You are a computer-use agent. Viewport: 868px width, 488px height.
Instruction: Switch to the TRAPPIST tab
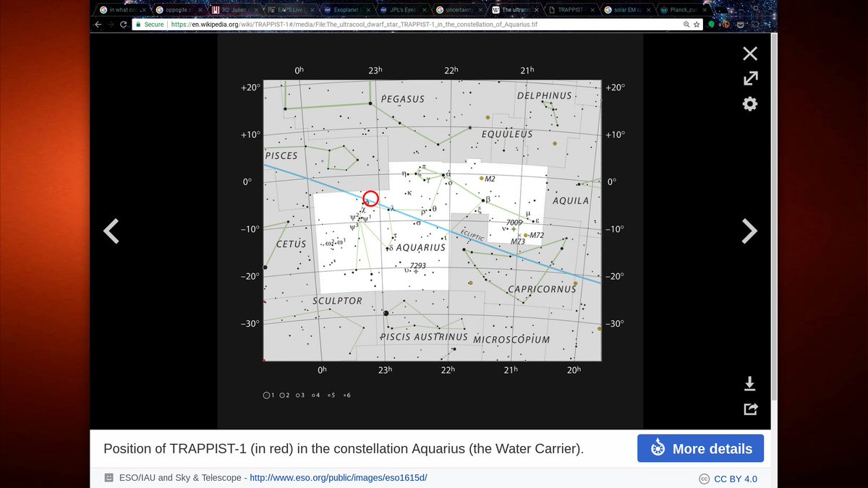click(x=571, y=10)
